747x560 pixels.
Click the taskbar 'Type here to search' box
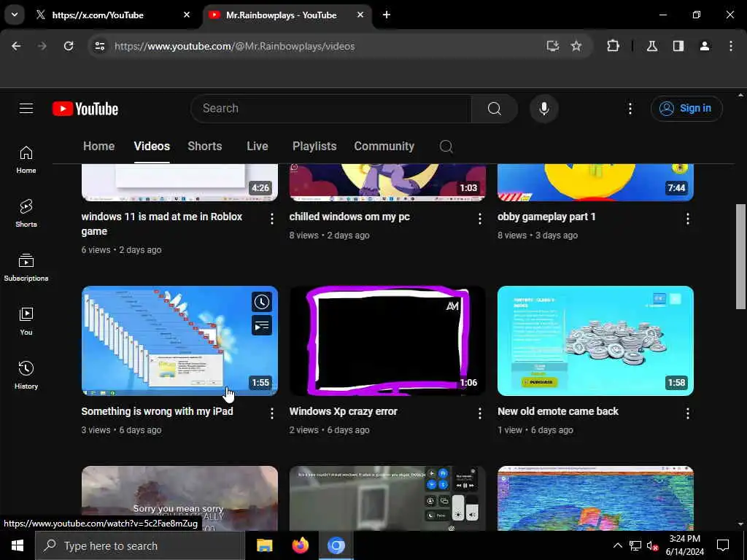coord(140,545)
